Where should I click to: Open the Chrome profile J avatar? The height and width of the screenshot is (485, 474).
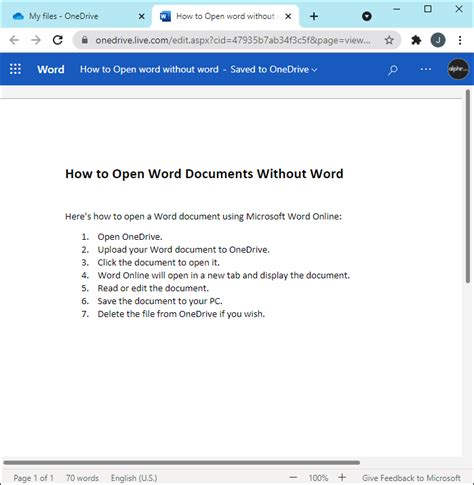[438, 40]
